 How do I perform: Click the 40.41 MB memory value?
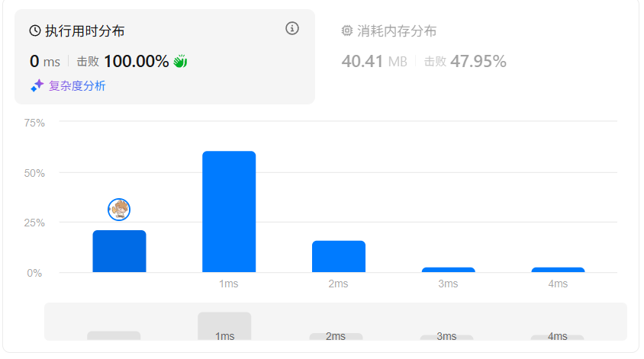click(374, 62)
